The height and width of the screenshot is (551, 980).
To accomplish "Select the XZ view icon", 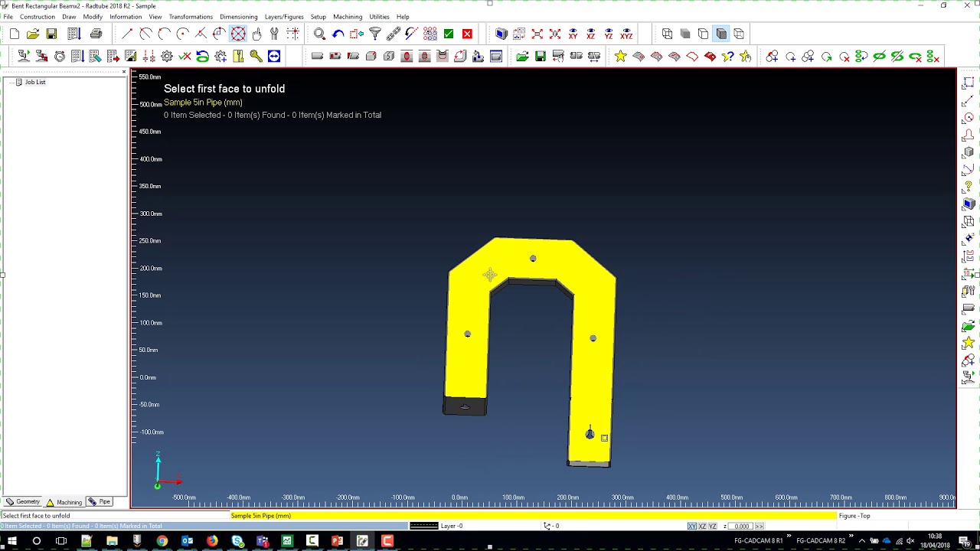I will pyautogui.click(x=590, y=34).
